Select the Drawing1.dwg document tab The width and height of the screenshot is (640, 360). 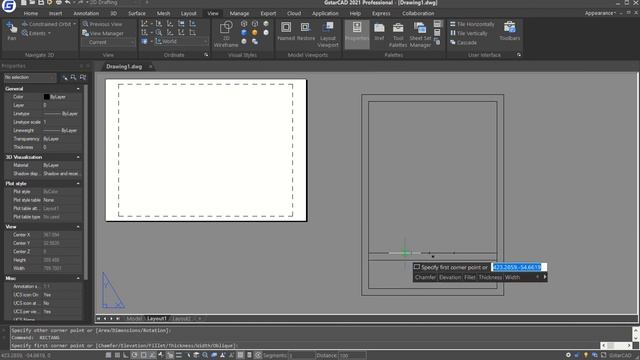pyautogui.click(x=124, y=67)
